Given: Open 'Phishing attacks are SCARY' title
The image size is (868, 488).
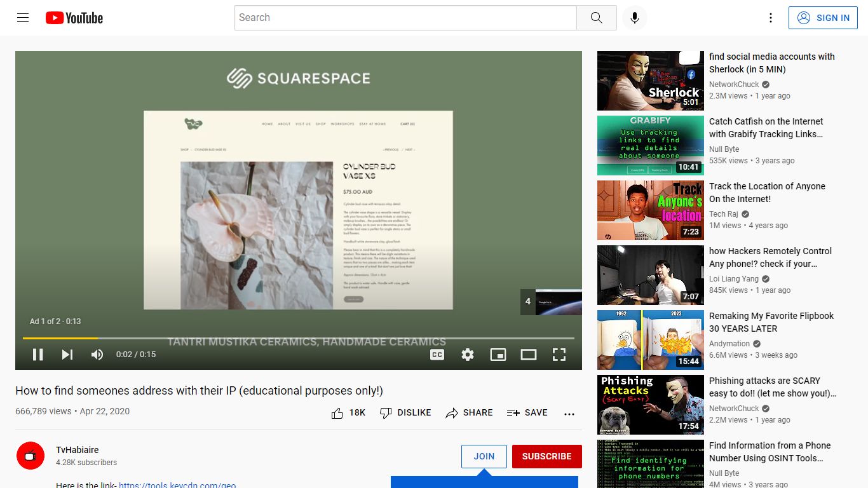Looking at the screenshot, I should 773,387.
